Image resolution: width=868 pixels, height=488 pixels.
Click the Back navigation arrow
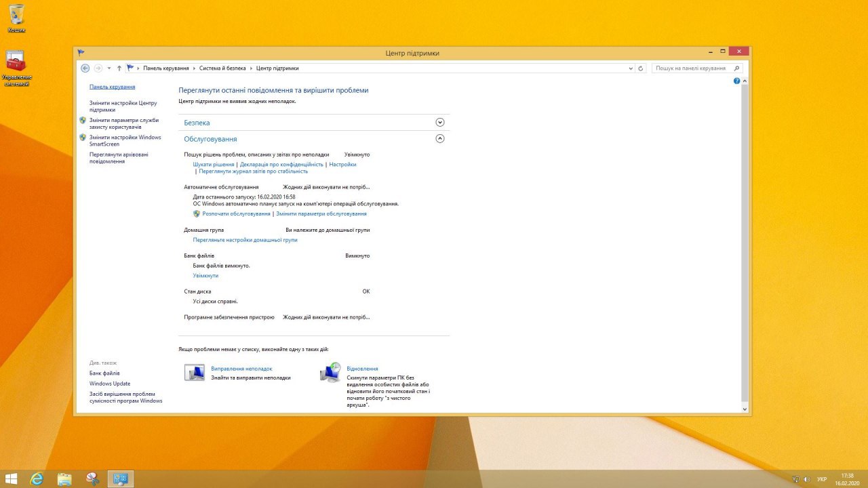click(x=85, y=68)
